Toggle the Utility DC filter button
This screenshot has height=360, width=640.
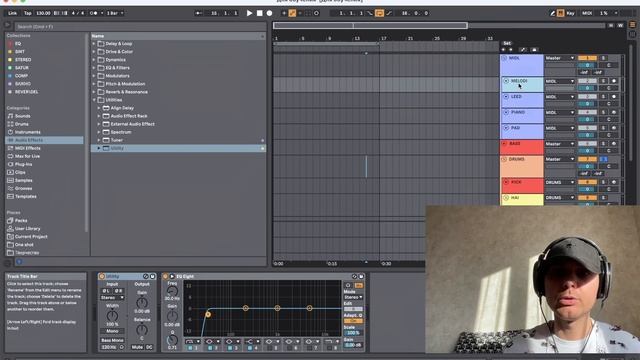coord(149,347)
